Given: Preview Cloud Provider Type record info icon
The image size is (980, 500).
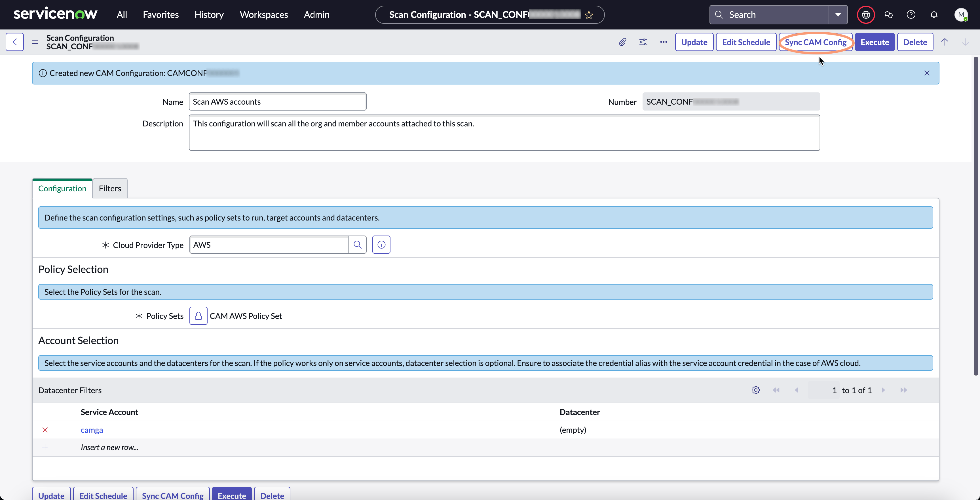Looking at the screenshot, I should point(381,245).
